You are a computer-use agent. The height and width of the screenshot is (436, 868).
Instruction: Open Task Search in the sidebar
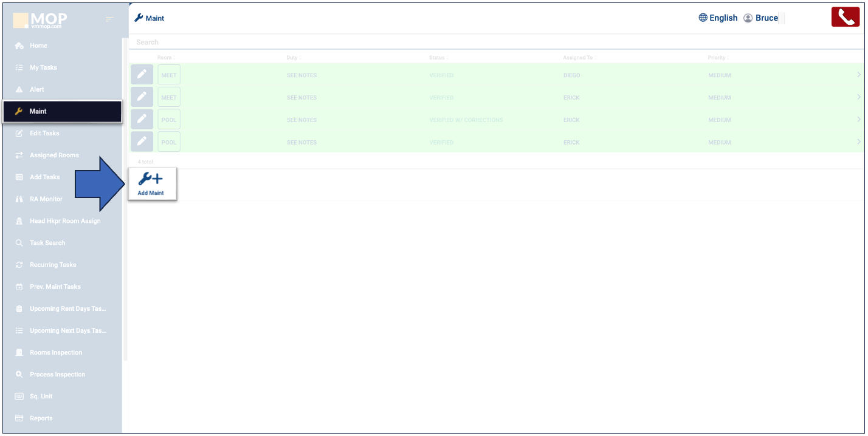click(47, 243)
